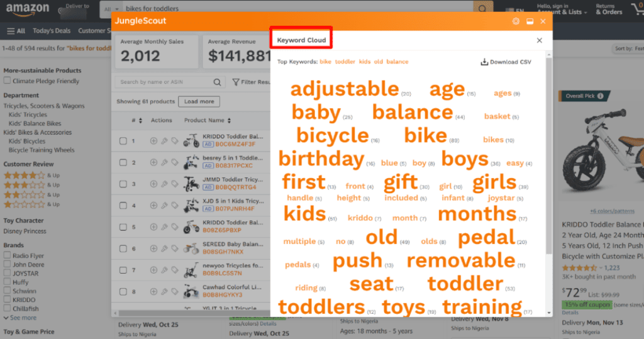Viewport: 644px width, 339px height.
Task: Click the pin icon in row 5
Action: point(164,227)
